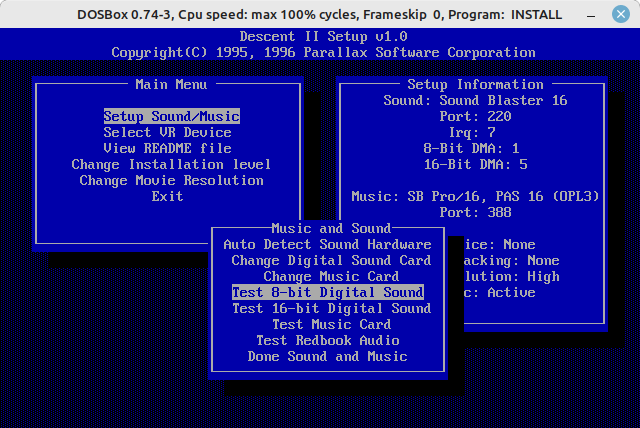
Task: Minimize the DOSBox window
Action: [x=591, y=16]
